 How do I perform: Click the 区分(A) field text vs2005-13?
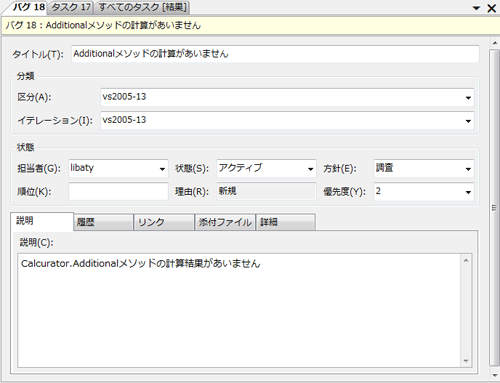click(x=124, y=97)
